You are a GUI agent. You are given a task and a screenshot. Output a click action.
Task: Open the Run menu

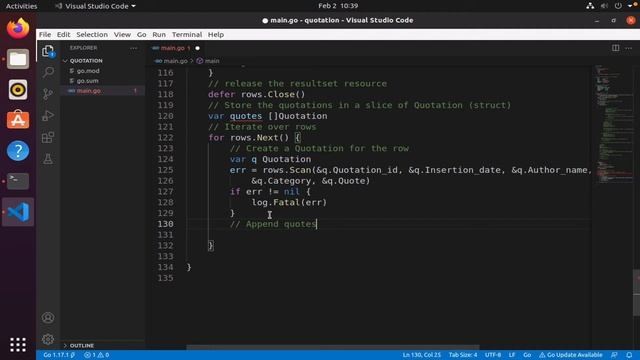coord(159,35)
